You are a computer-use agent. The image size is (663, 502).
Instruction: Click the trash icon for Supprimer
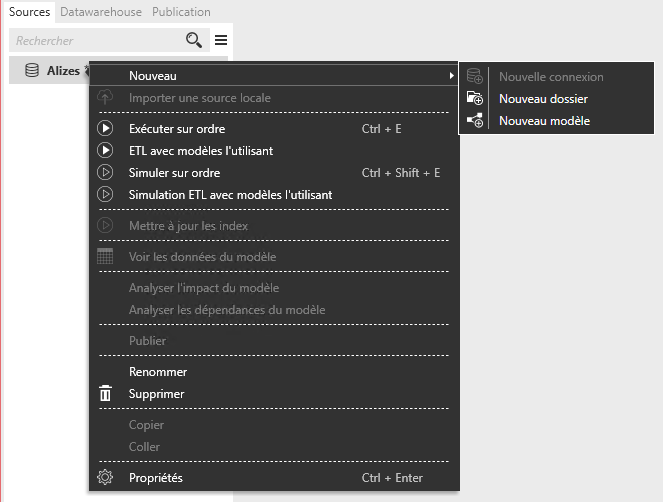106,394
